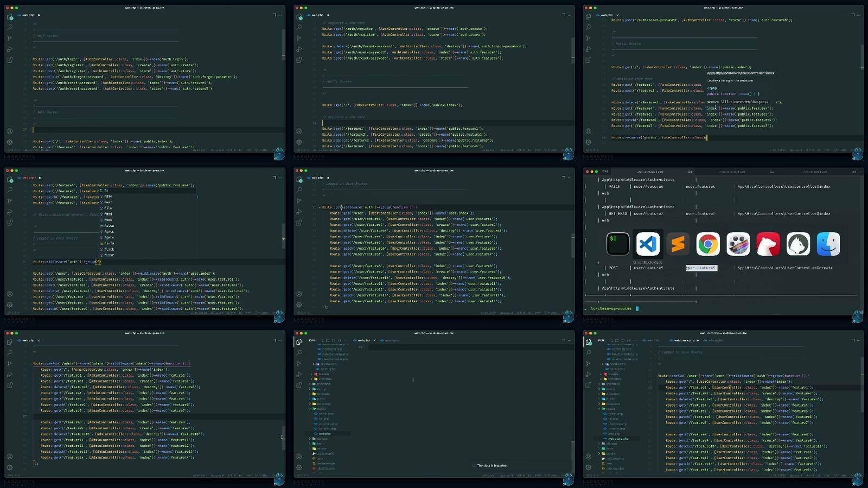
Task: Open More Actions menu in top-middle editor window
Action: (x=569, y=15)
